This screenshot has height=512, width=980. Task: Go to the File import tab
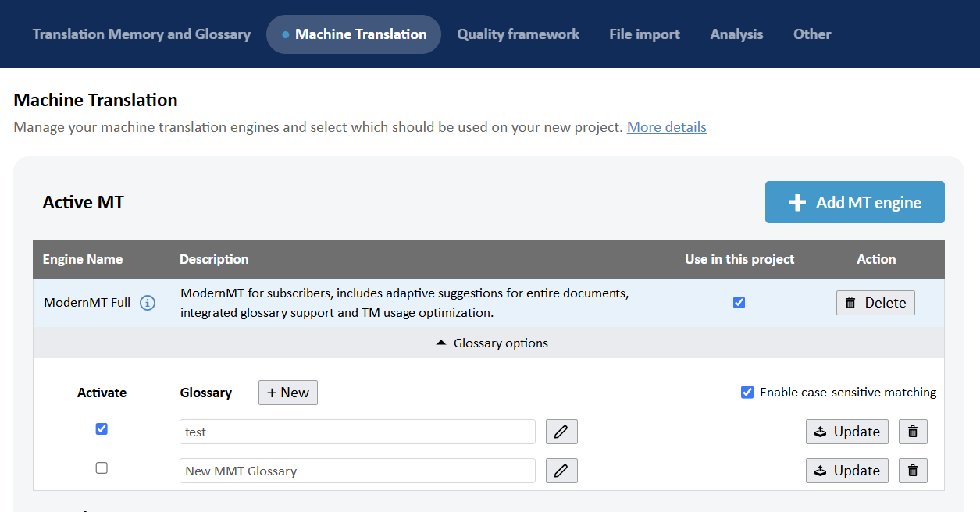pos(644,34)
